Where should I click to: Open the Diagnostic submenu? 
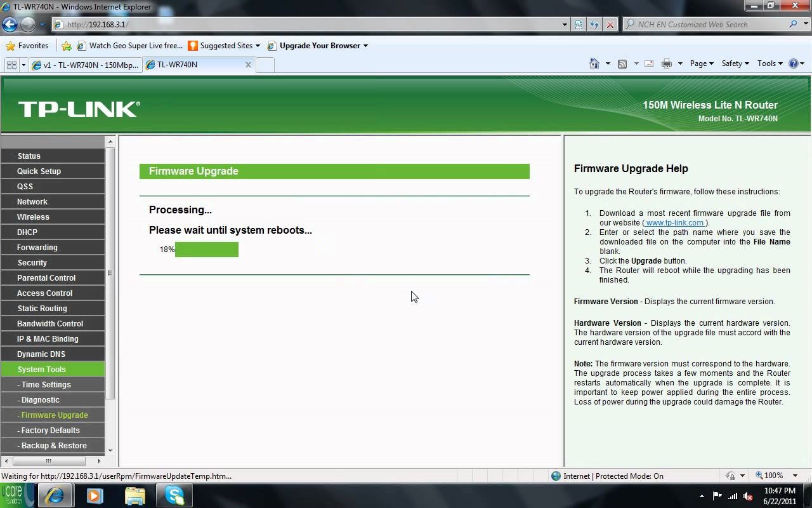coord(53,399)
